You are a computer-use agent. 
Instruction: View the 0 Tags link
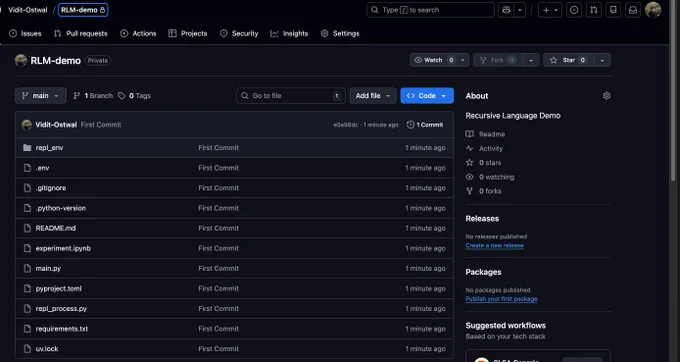135,96
